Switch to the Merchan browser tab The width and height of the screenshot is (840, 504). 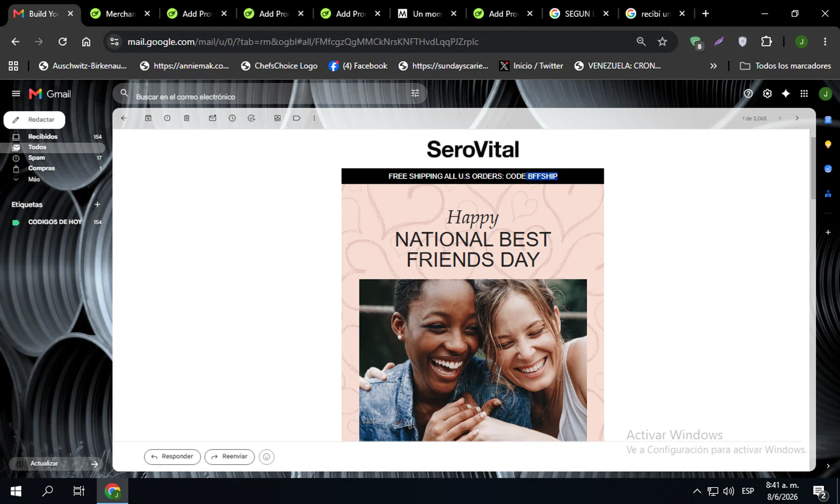pyautogui.click(x=120, y=13)
